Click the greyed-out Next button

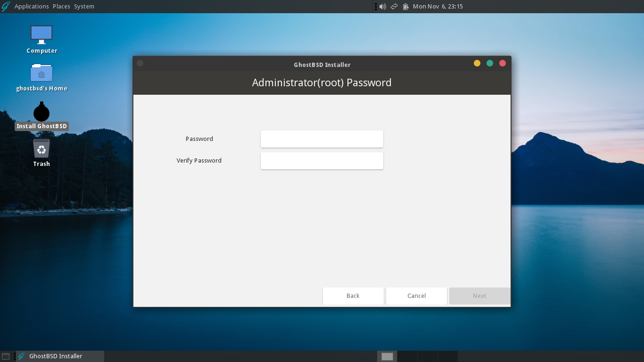pyautogui.click(x=479, y=296)
